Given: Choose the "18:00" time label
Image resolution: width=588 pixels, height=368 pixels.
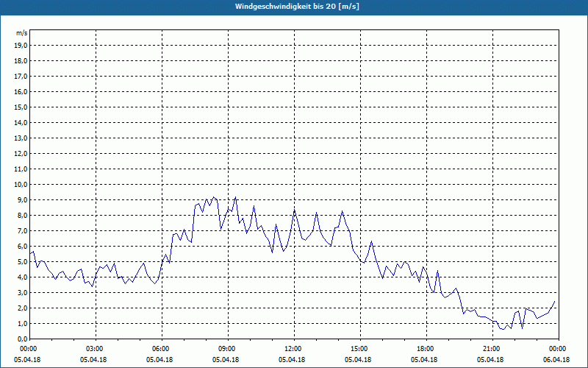Looking at the screenshot, I should (424, 349).
